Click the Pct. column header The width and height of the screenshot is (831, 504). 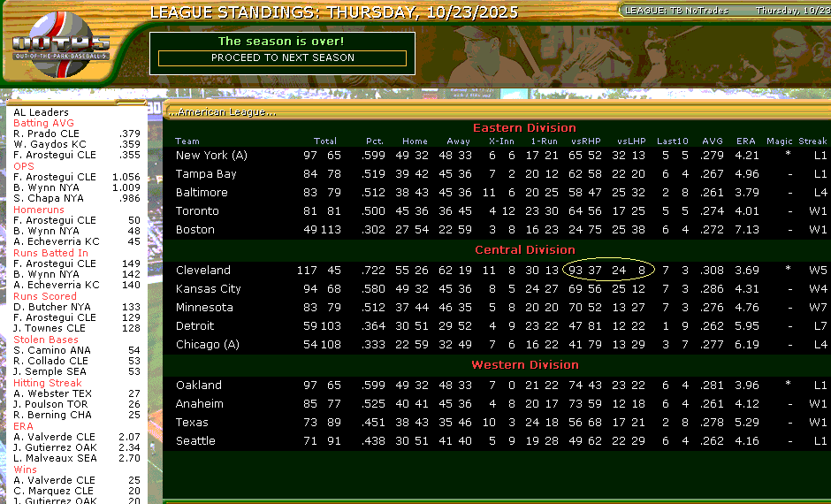click(x=374, y=141)
